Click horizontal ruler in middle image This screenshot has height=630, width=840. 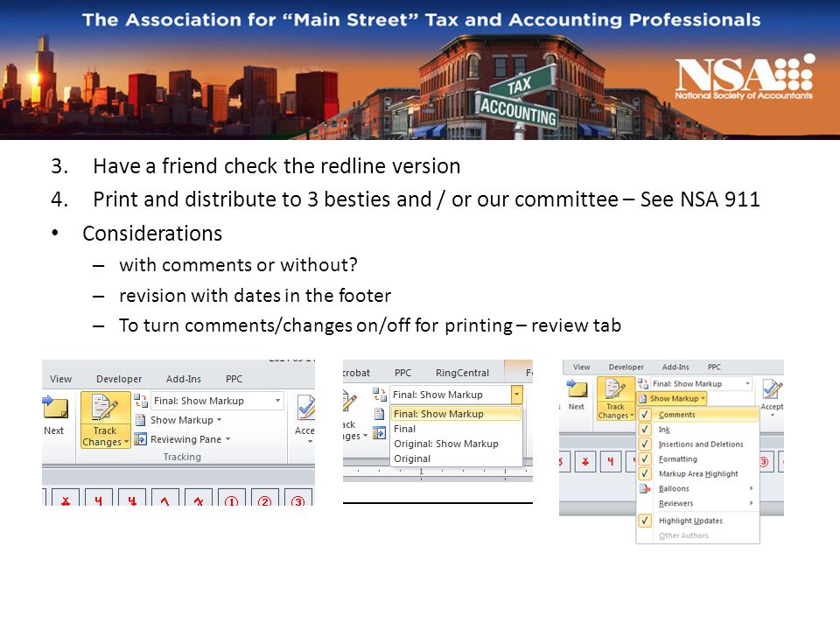(x=437, y=472)
